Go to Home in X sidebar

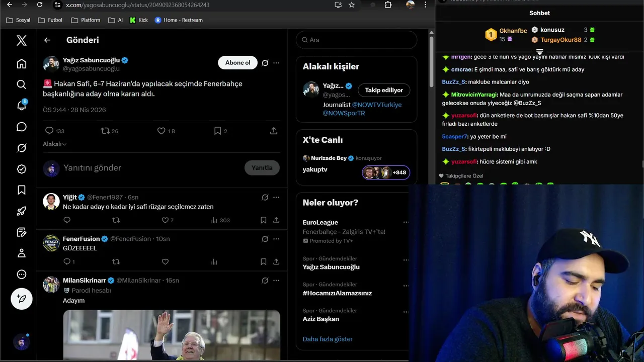click(21, 64)
